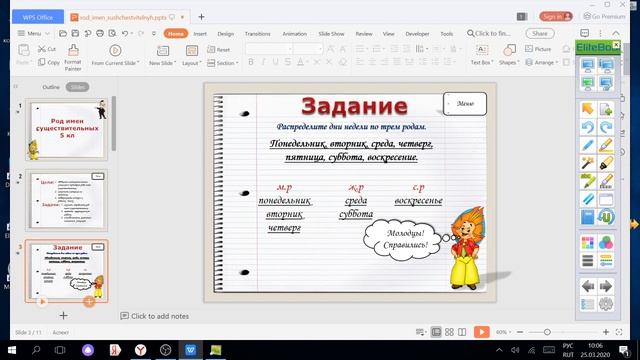Screen dimensions: 640x360
Task: Toggle Normal view in status bar
Action: point(436,332)
